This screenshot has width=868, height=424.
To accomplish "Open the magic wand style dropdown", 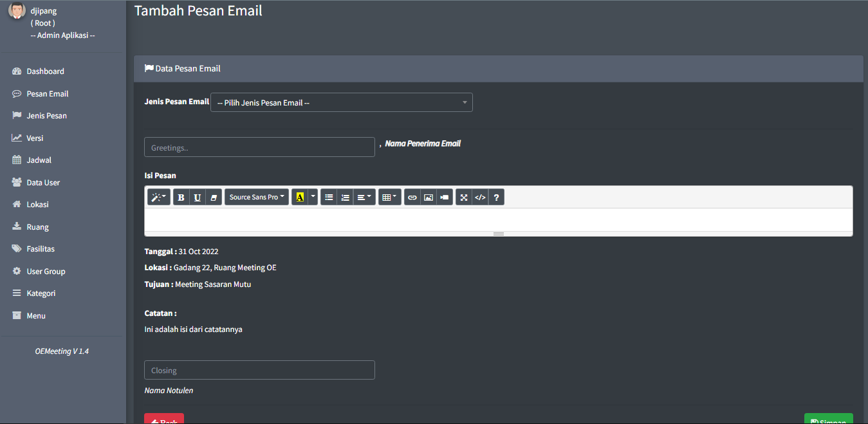I will tap(158, 198).
